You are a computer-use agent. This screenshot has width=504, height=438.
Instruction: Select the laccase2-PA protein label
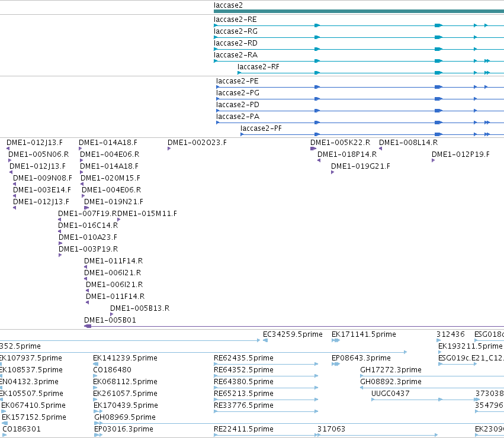tap(238, 117)
